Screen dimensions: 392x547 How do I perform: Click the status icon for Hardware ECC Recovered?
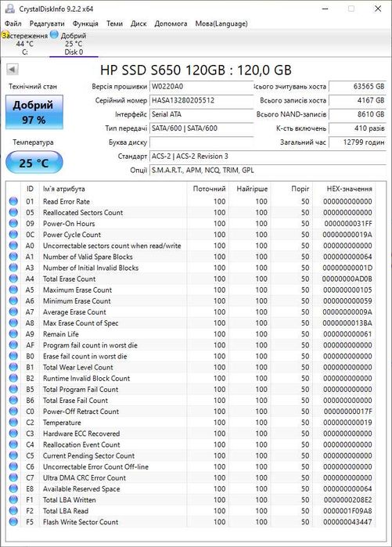point(13,434)
